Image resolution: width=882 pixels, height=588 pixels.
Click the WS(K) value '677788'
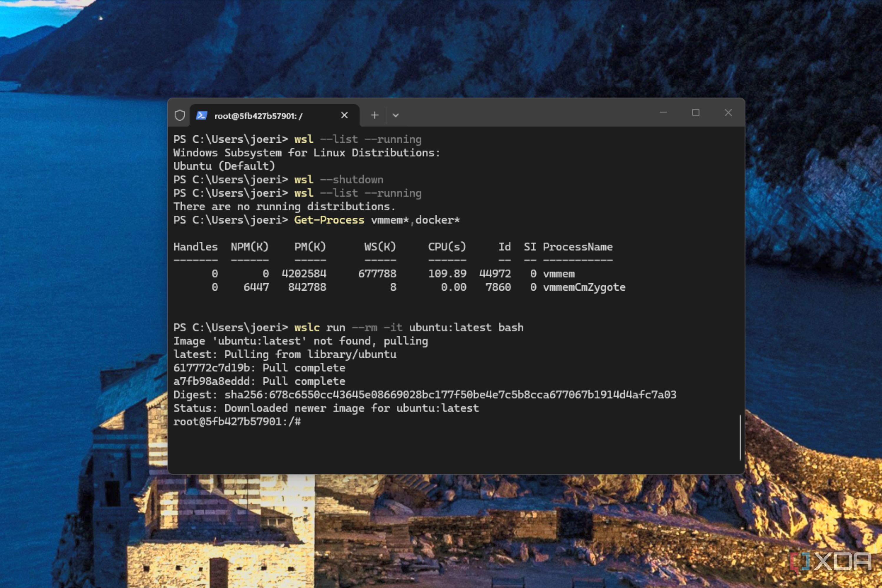377,274
